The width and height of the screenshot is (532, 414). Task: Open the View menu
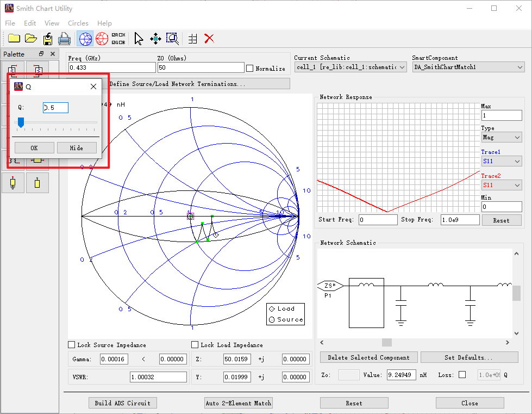tap(52, 23)
